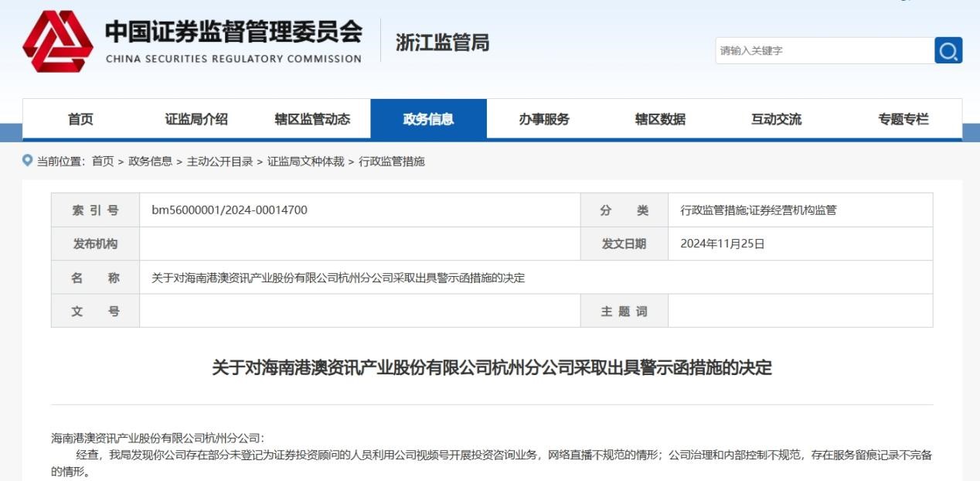Viewport: 980px width, 481px height.
Task: Click the 首页 breadcrumb link
Action: (x=103, y=161)
